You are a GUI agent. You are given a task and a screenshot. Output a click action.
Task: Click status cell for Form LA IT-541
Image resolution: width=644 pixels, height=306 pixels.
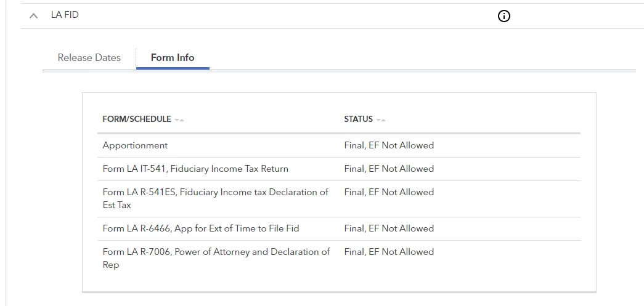click(389, 169)
